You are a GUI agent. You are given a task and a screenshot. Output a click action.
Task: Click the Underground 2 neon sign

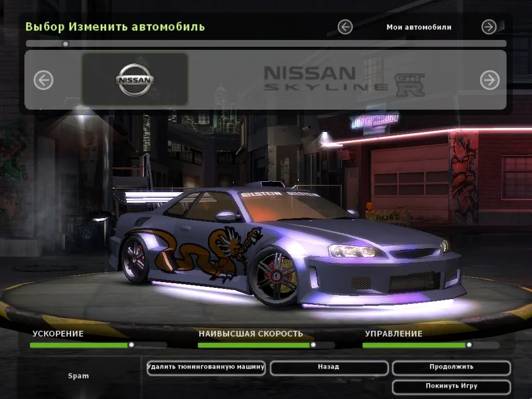pyautogui.click(x=375, y=122)
